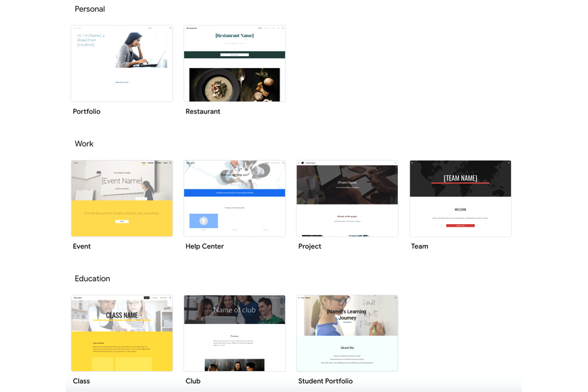Click the "Club" label text
The width and height of the screenshot is (588, 392).
click(x=193, y=381)
